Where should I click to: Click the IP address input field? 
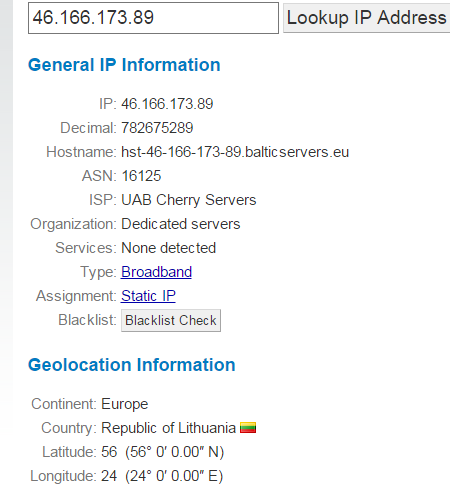click(x=153, y=18)
